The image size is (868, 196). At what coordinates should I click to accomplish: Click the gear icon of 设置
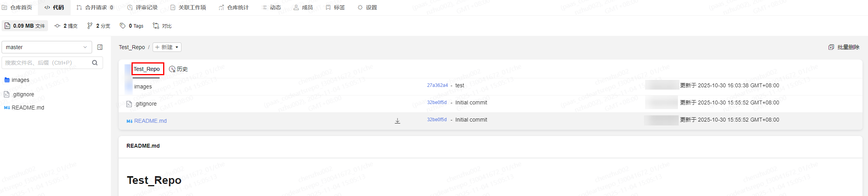tap(360, 7)
